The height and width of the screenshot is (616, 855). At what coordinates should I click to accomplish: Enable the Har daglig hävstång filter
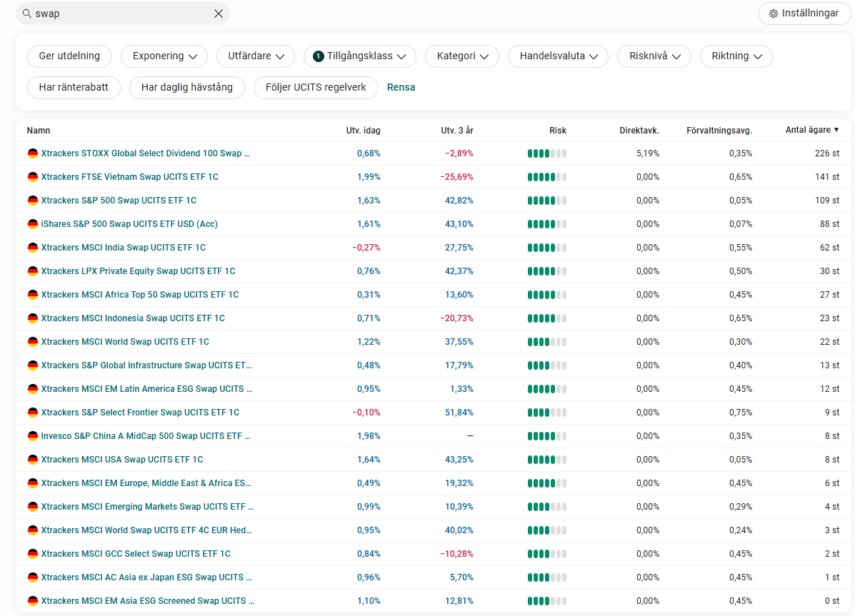[186, 88]
